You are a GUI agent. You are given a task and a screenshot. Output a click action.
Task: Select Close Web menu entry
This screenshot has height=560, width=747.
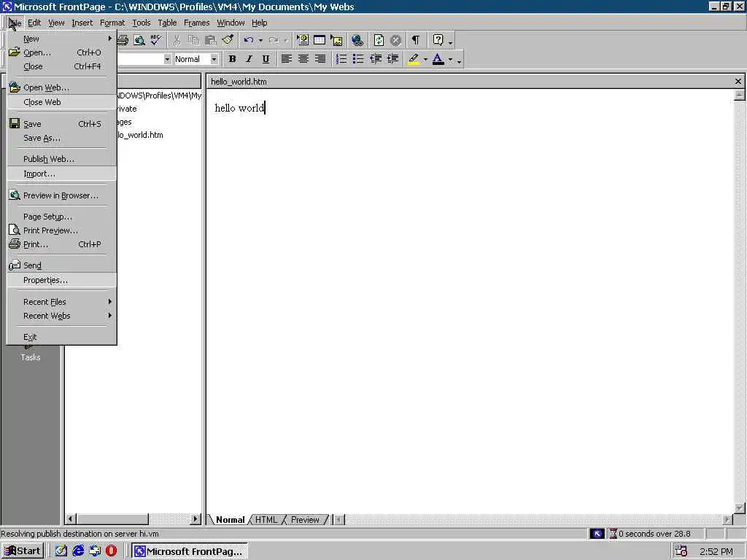click(x=62, y=102)
